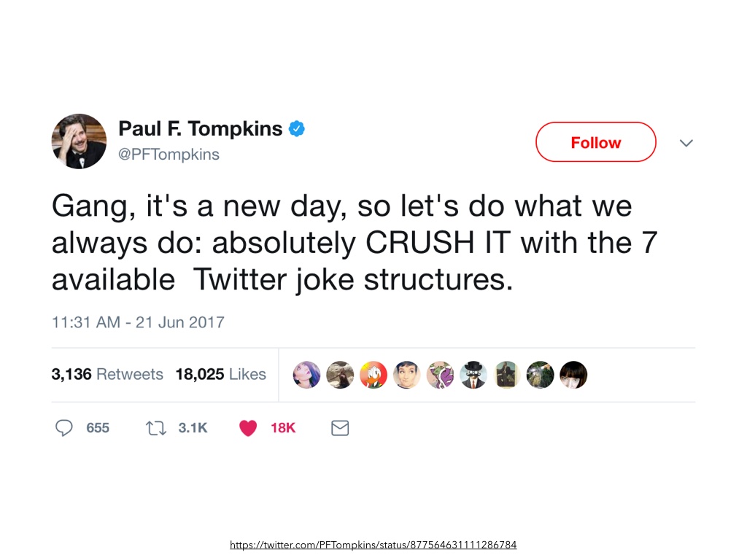Follow the twitter.com/PFTompkins status URL
Viewport: 747px width, 560px height.
pyautogui.click(x=373, y=545)
